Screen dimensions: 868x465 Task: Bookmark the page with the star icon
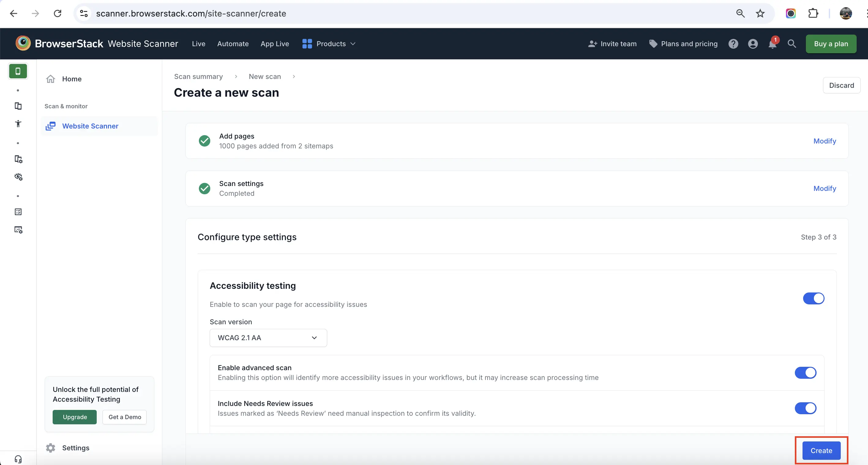760,13
